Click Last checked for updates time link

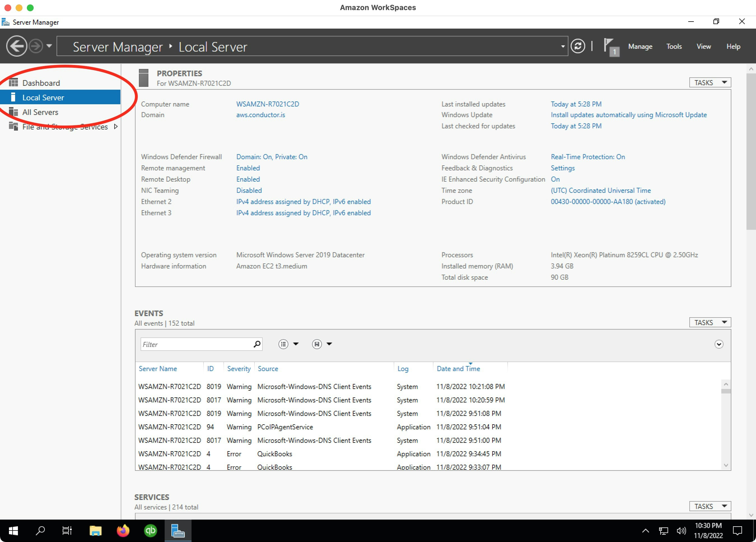pos(576,126)
